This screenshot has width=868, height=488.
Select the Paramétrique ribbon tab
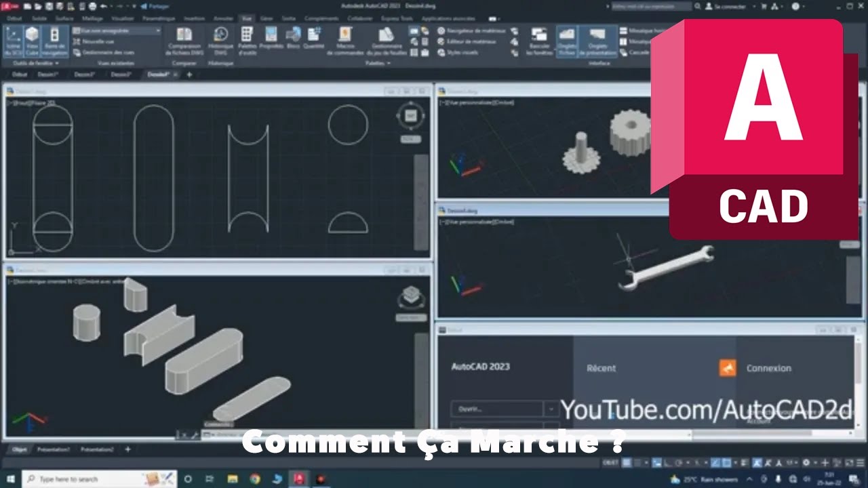point(158,18)
